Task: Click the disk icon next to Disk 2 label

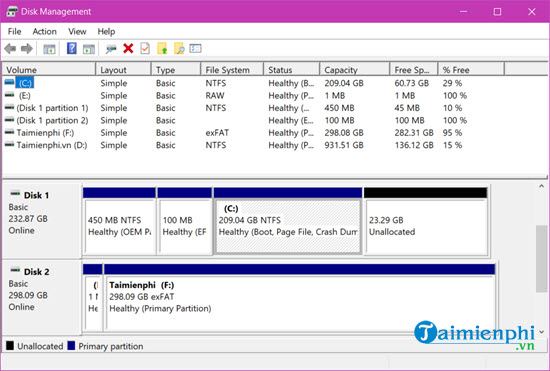Action: 15,270
